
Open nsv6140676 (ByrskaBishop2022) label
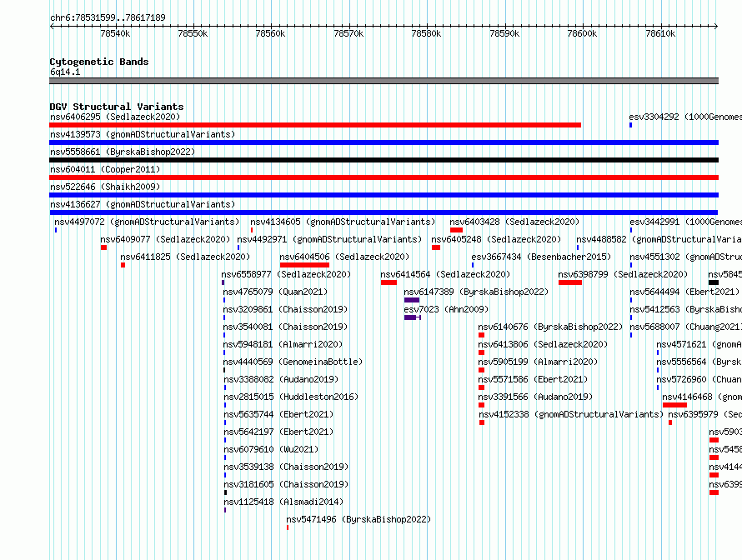(x=550, y=327)
